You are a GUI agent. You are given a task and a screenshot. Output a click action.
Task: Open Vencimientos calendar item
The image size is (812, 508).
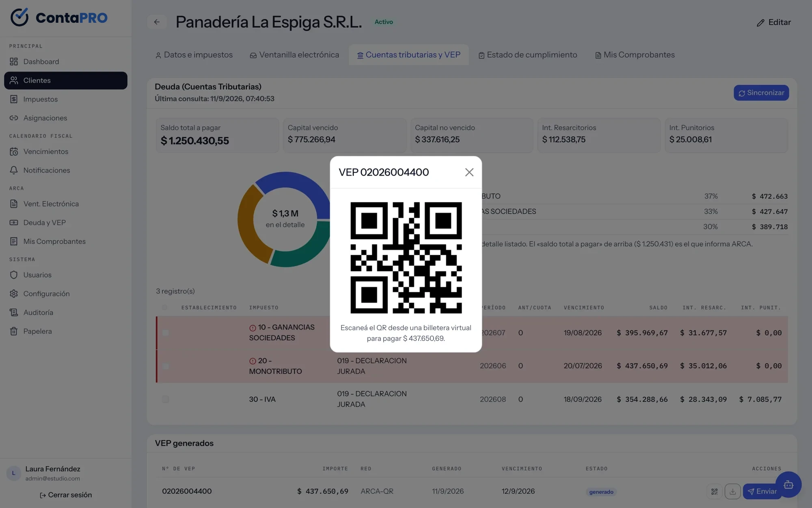[66, 152]
